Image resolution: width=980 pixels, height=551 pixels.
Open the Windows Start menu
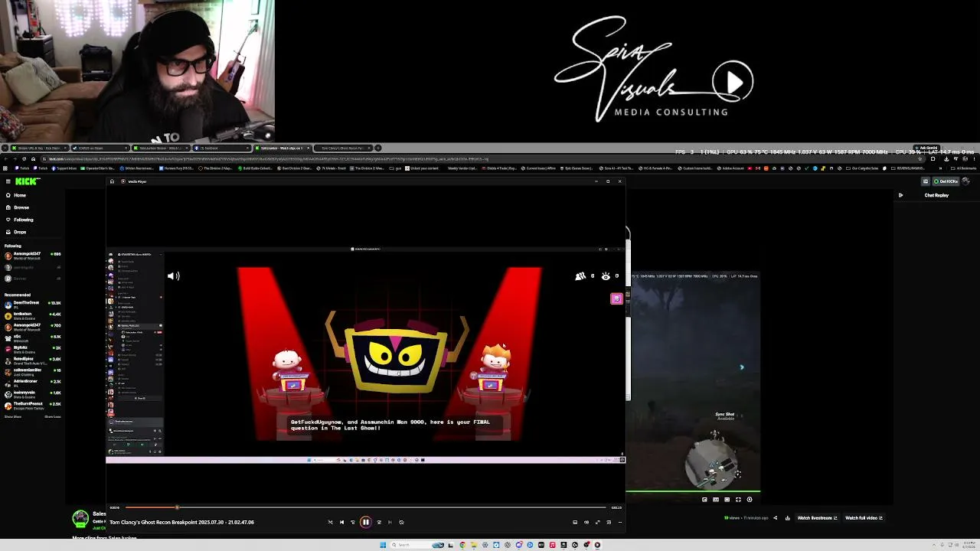point(383,545)
